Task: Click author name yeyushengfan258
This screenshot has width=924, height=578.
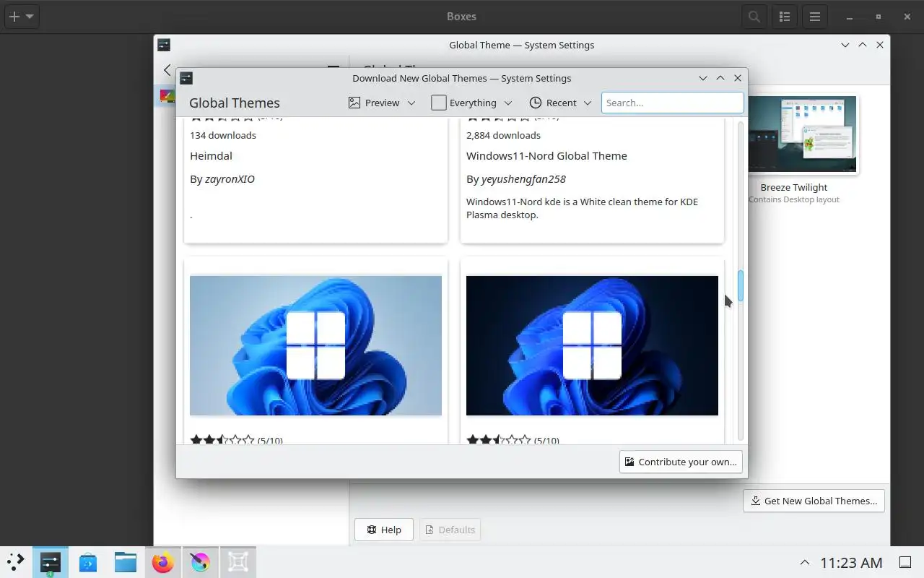Action: (x=523, y=179)
